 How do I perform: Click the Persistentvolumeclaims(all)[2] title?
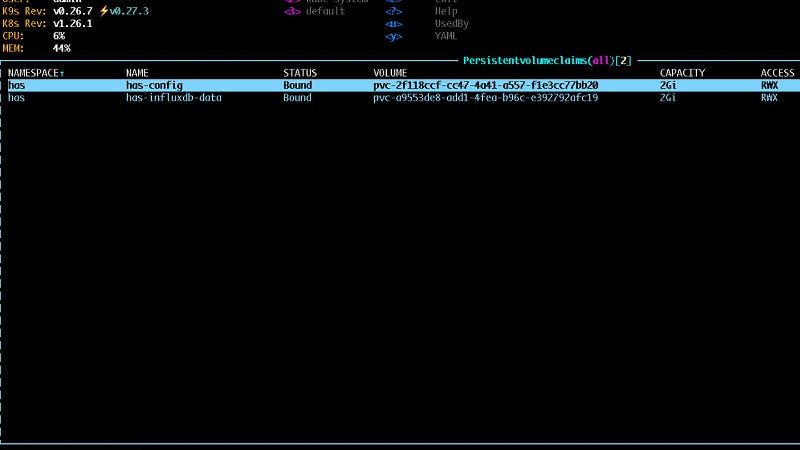pos(547,61)
